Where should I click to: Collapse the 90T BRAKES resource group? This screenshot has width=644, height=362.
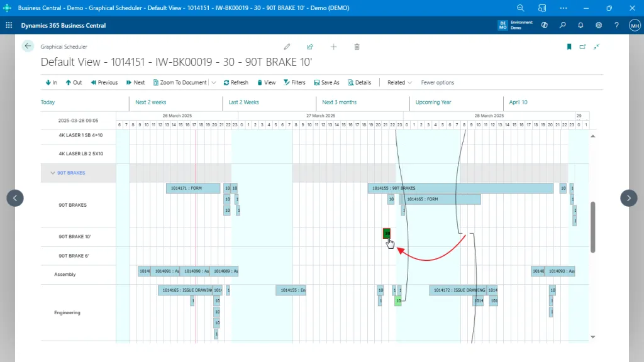[53, 173]
